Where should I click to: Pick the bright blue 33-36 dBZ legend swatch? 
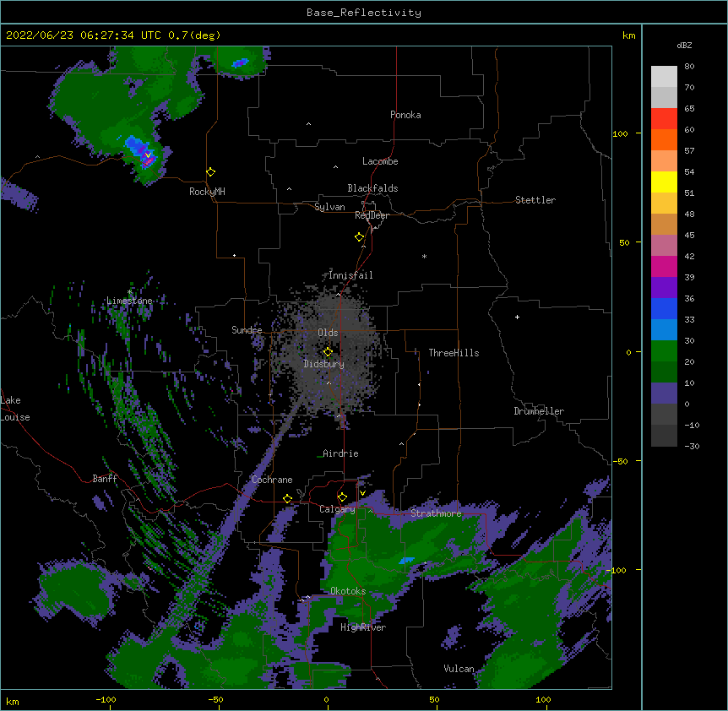pos(664,308)
